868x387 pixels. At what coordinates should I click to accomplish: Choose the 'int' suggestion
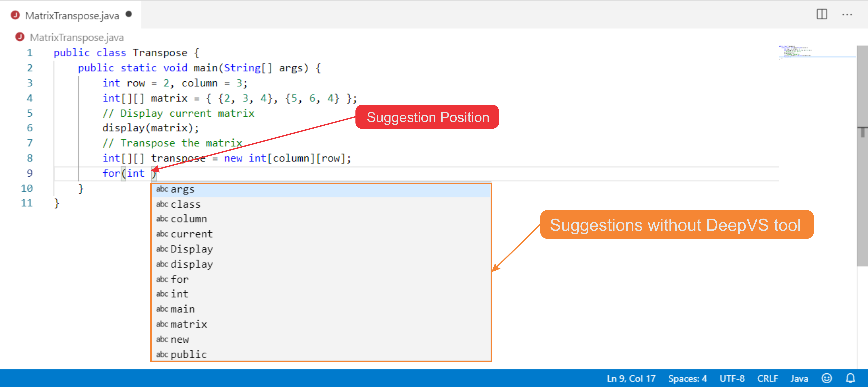coord(321,294)
